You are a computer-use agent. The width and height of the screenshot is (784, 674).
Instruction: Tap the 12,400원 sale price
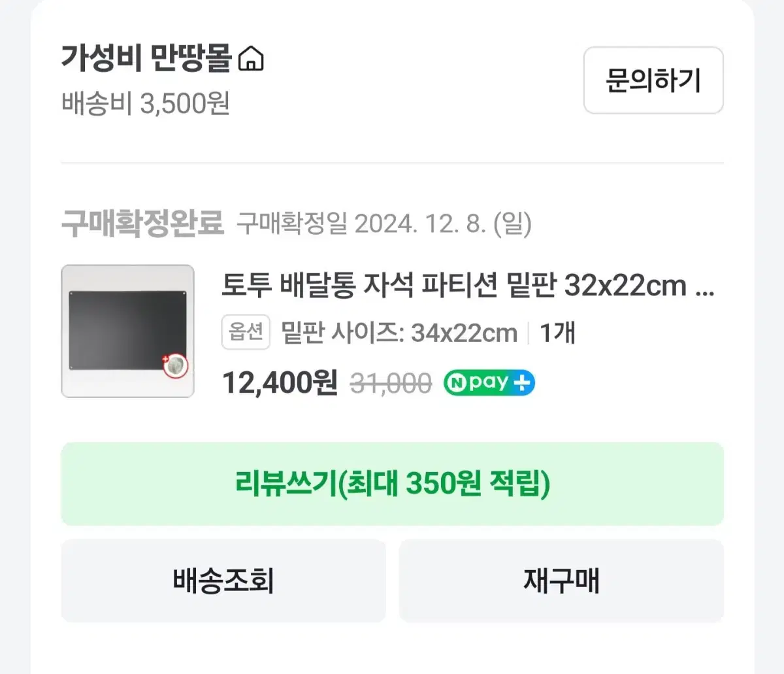pyautogui.click(x=280, y=382)
